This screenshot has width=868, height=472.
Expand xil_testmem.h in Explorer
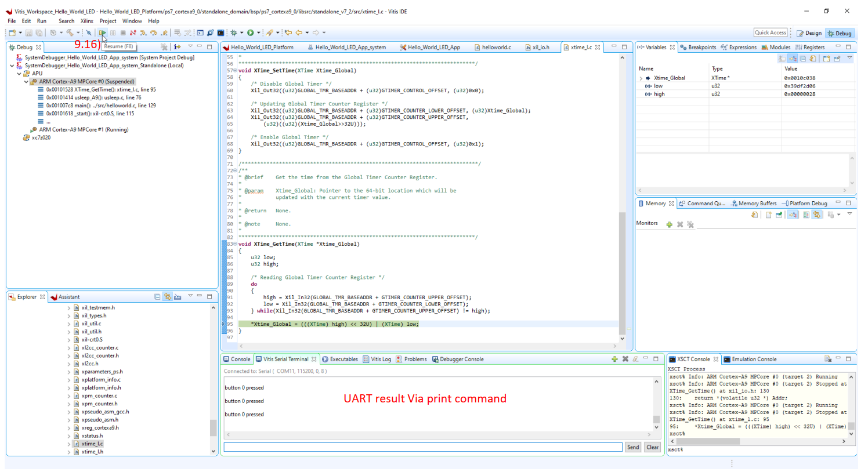69,308
